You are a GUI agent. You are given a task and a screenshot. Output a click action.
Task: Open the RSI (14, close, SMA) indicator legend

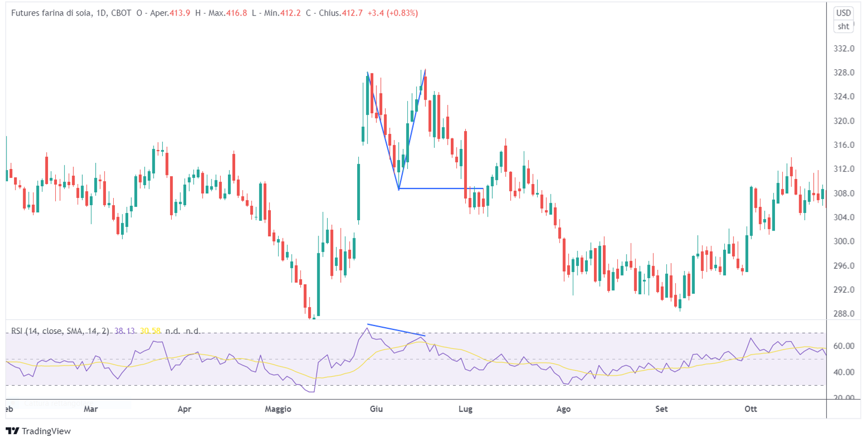tap(61, 331)
